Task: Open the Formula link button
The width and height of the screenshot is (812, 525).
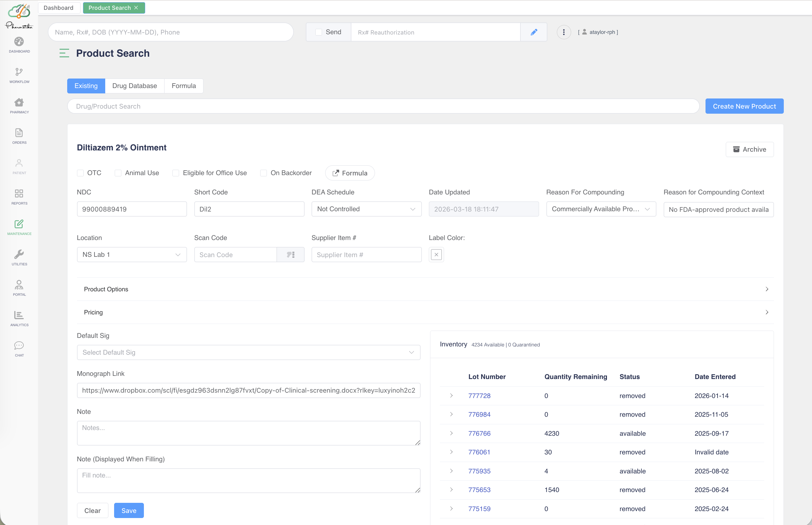Action: click(x=350, y=173)
